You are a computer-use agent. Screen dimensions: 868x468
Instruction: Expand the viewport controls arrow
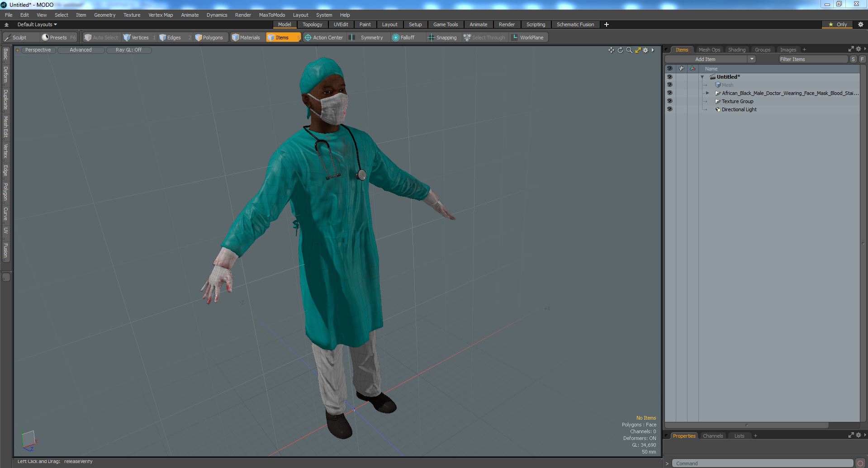[653, 50]
